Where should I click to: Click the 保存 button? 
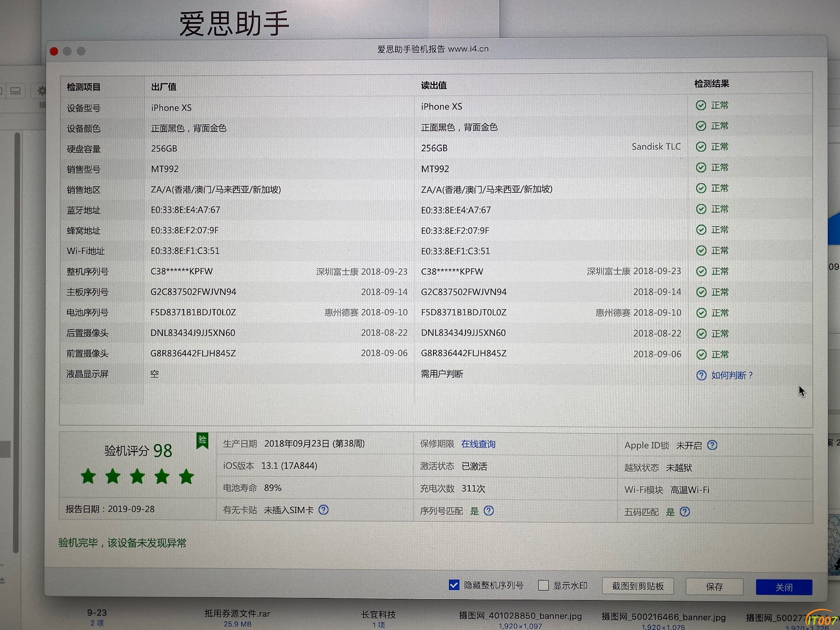[714, 587]
